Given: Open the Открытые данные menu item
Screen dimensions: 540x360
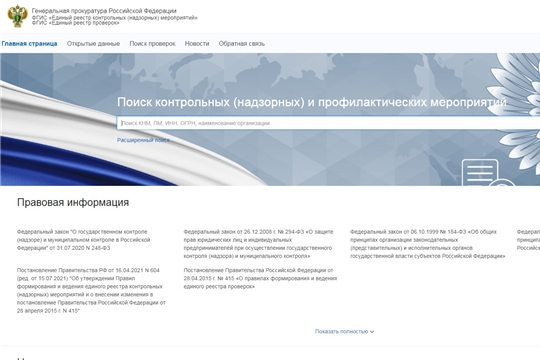Looking at the screenshot, I should [x=93, y=44].
